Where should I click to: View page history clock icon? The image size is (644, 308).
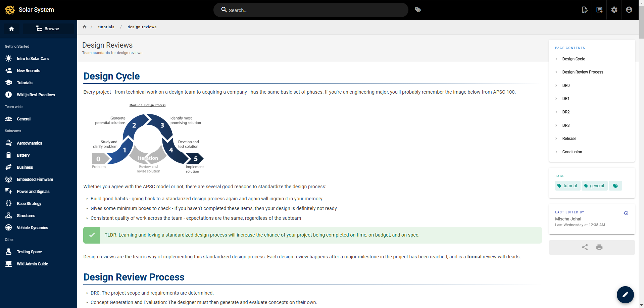626,213
